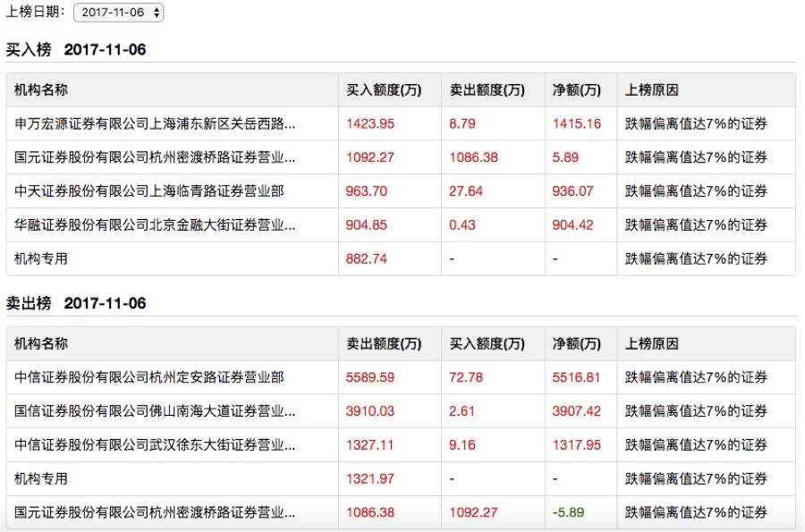The height and width of the screenshot is (532, 805).
Task: Click net value 904.42
Action: pos(572,224)
